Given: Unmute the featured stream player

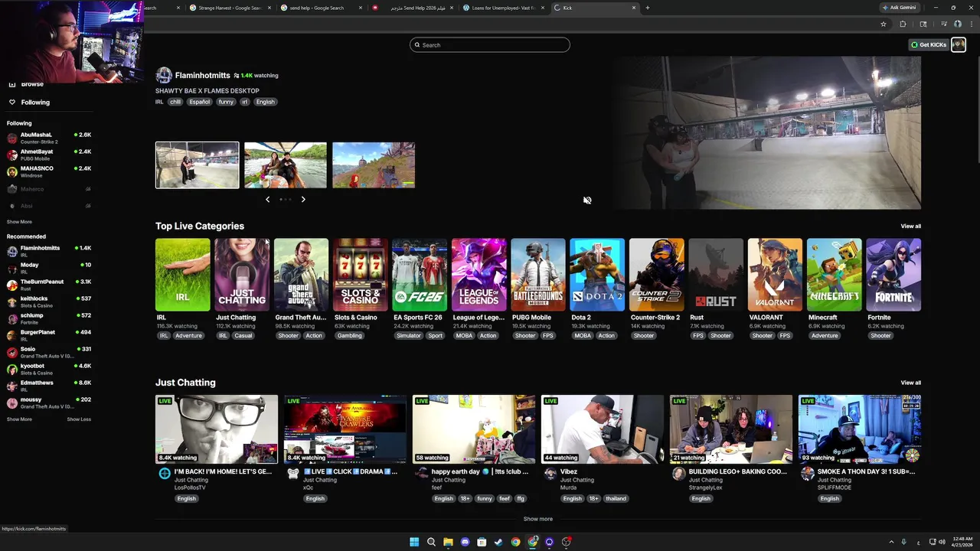Looking at the screenshot, I should click(x=587, y=201).
